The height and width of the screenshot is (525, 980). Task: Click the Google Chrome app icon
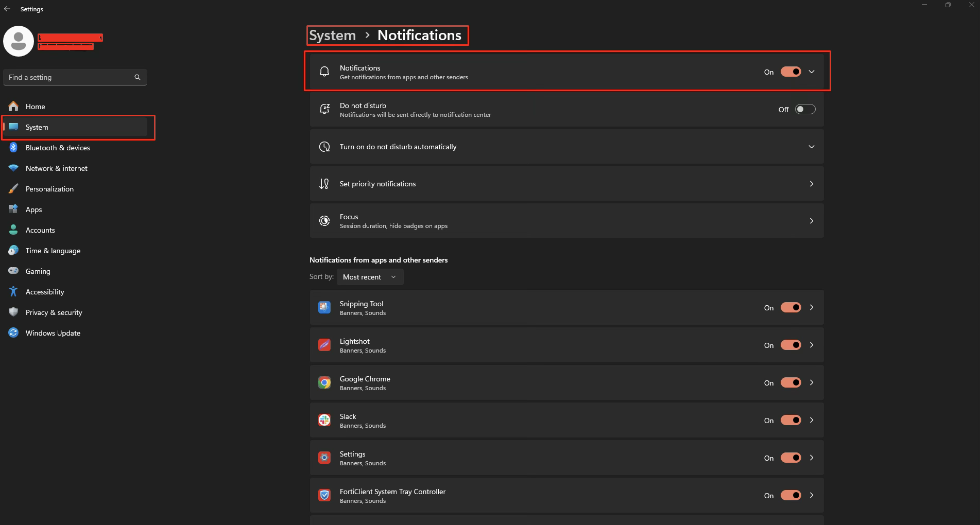(x=324, y=383)
